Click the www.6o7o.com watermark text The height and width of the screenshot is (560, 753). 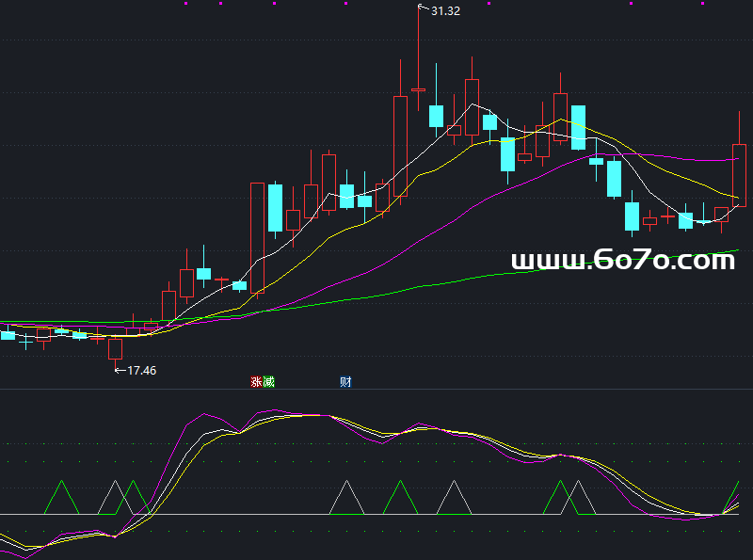click(x=622, y=261)
